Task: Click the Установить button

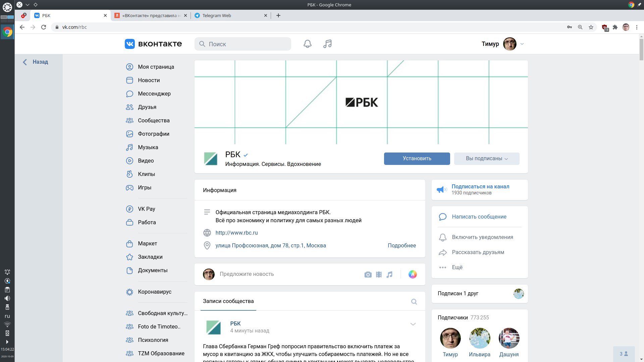Action: 417,159
